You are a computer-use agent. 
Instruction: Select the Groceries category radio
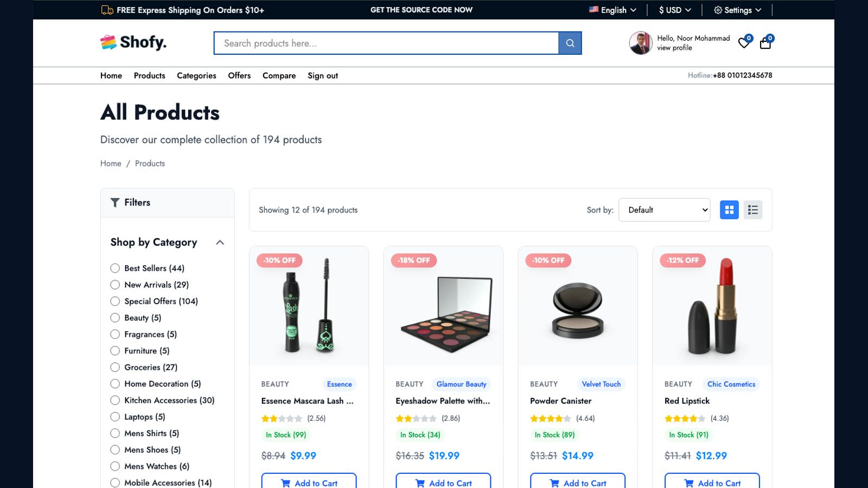[115, 367]
